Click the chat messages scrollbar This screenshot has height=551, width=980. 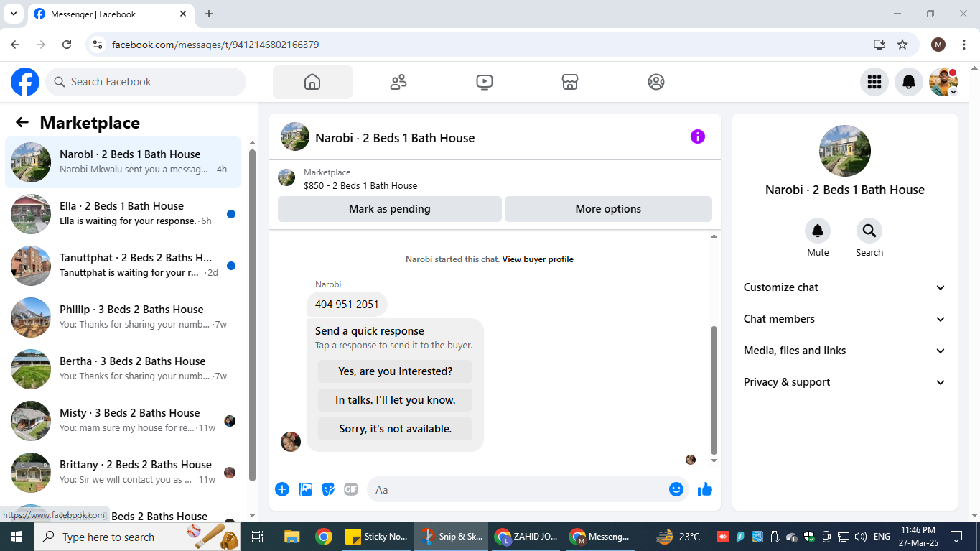click(x=714, y=390)
